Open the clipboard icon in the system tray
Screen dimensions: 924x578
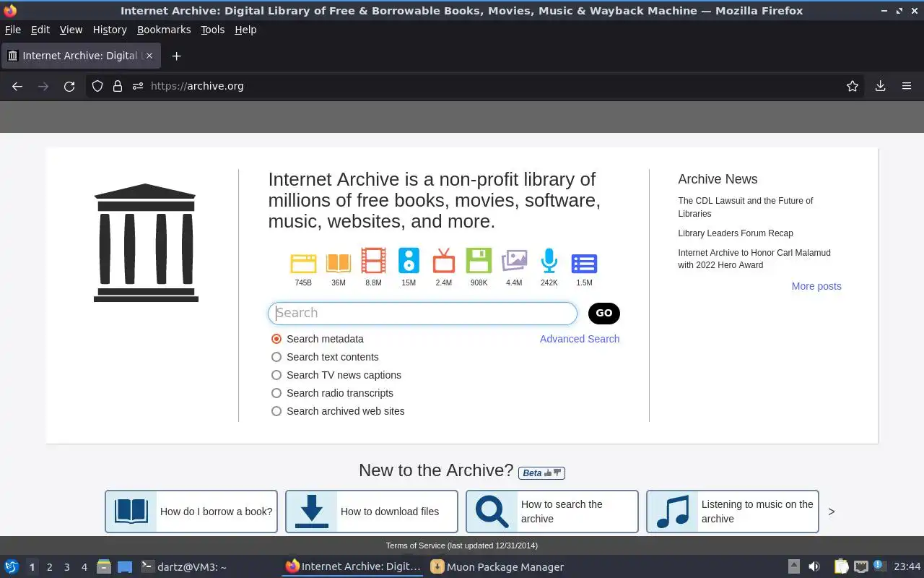coord(841,566)
